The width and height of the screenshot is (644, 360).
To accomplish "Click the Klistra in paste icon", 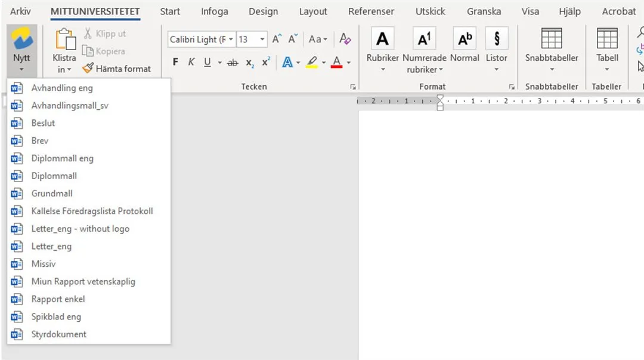I will tap(64, 41).
